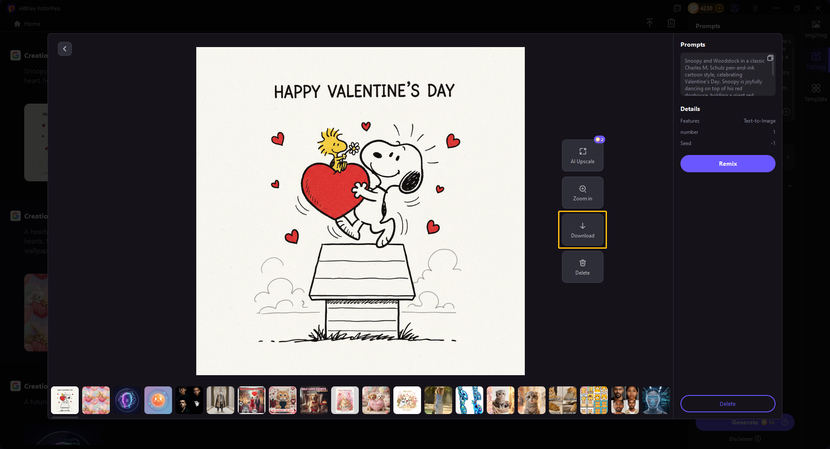Click the prompt box scrollbar

tap(773, 68)
